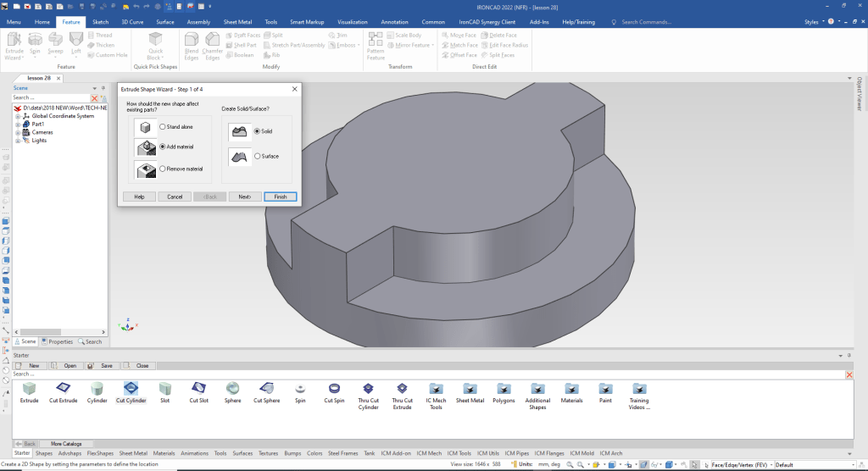868x471 pixels.
Task: Open the Training Videos catalog item
Action: pyautogui.click(x=639, y=390)
